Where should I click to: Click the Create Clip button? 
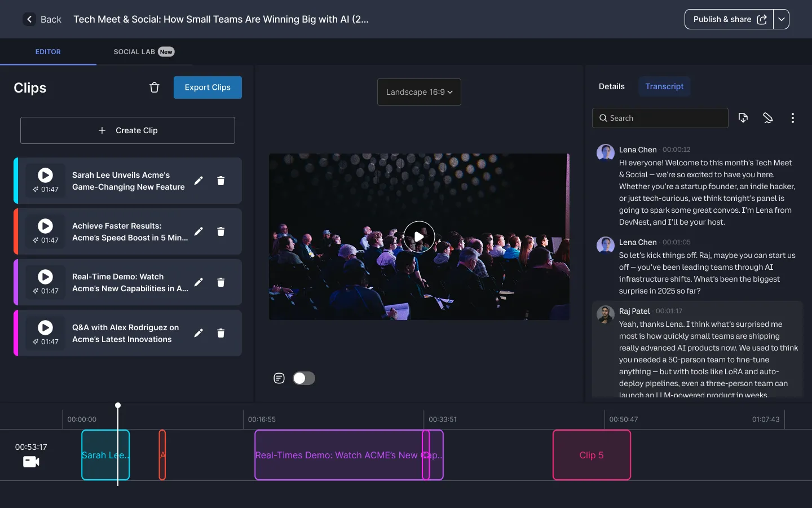[127, 130]
